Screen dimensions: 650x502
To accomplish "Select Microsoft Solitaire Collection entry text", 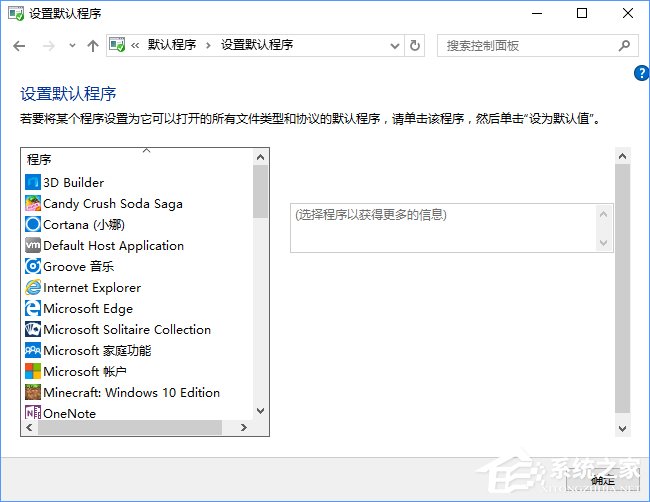I will (x=127, y=330).
